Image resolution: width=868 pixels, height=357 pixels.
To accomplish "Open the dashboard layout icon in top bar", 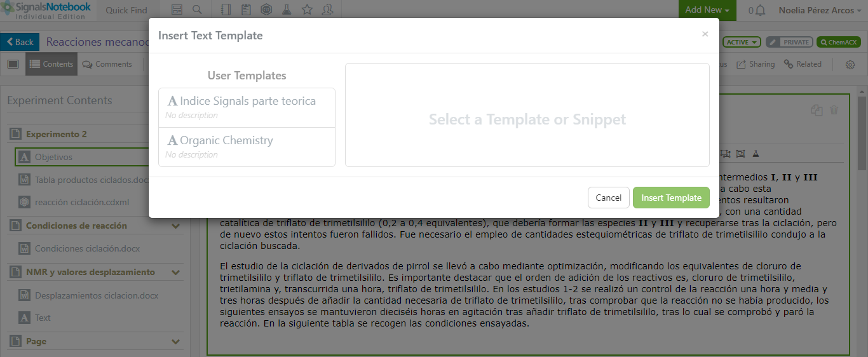I will click(177, 10).
